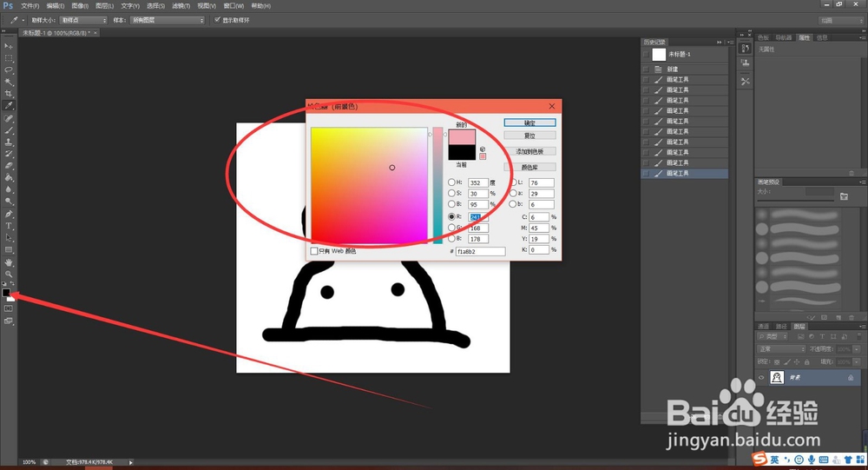Image resolution: width=868 pixels, height=470 pixels.
Task: Open sample size dropdown in options bar
Action: coord(83,20)
